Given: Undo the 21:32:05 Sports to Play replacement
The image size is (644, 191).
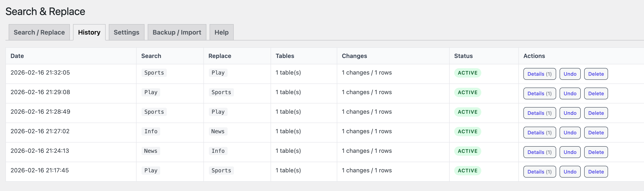Looking at the screenshot, I should click(x=570, y=74).
